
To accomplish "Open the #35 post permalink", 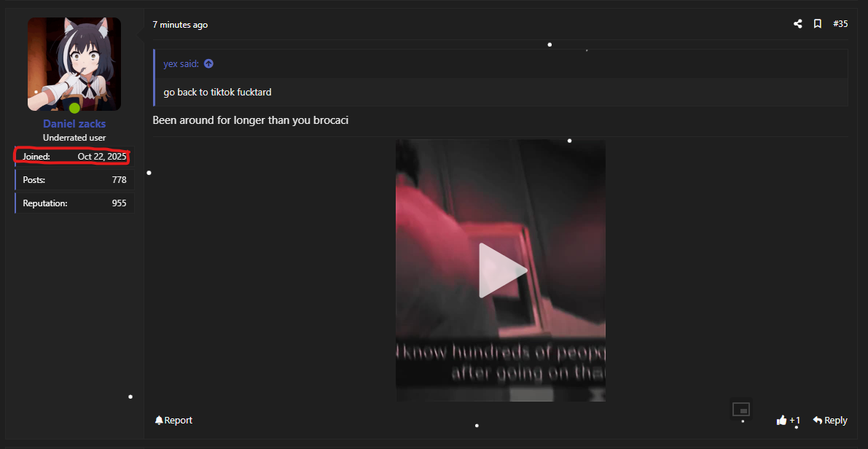I will coord(840,24).
